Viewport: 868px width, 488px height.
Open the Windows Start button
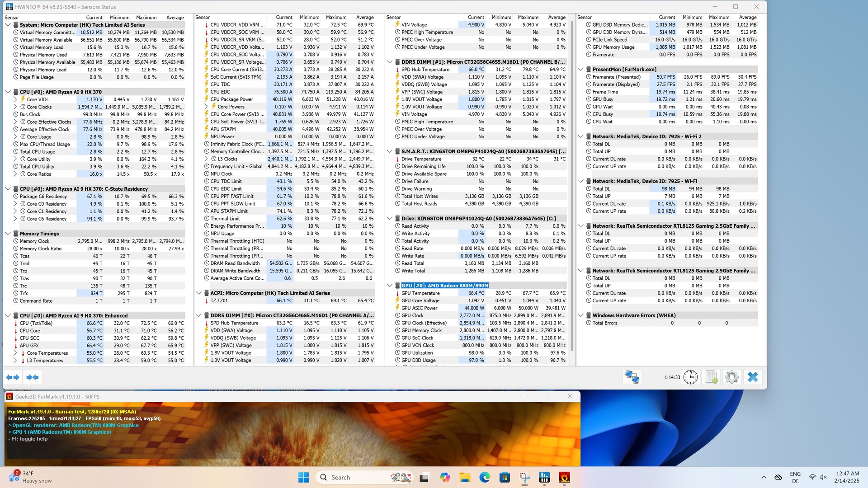303,477
